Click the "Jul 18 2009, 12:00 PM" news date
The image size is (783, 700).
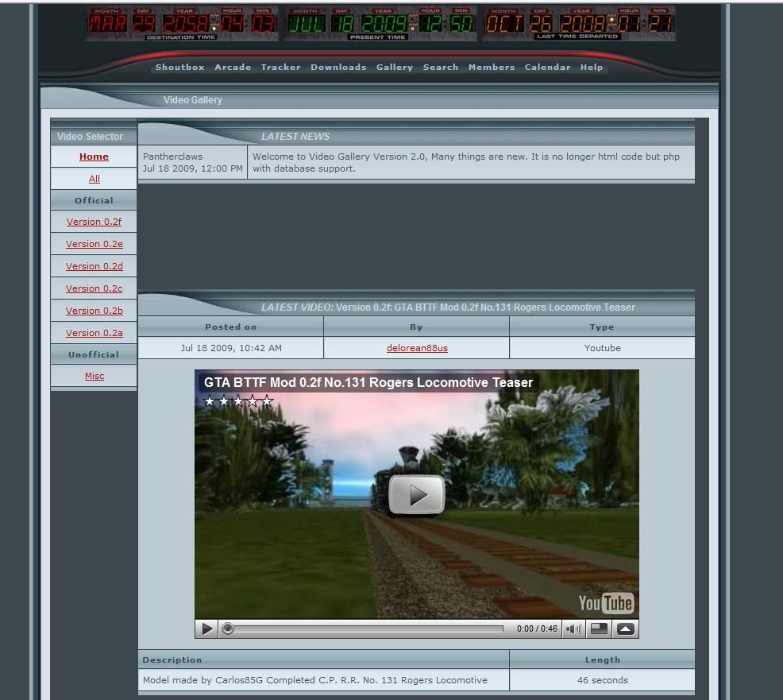[193, 168]
